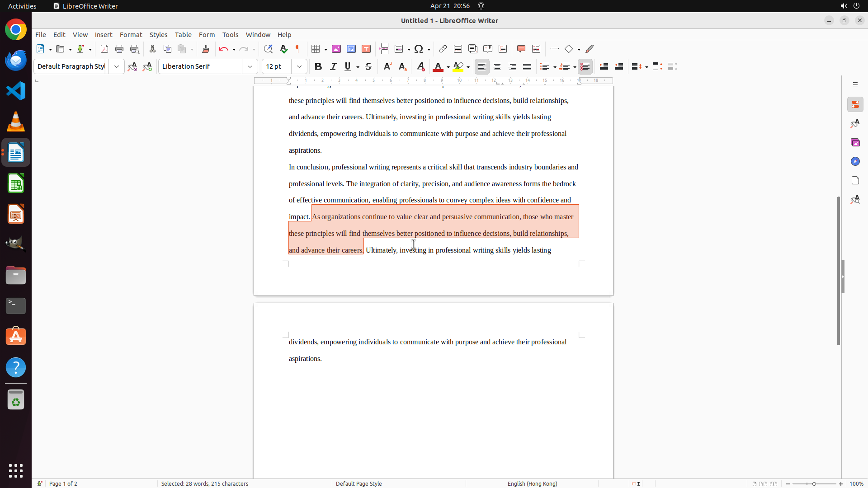Toggle Bold formatting
The image size is (868, 488).
pos(318,66)
